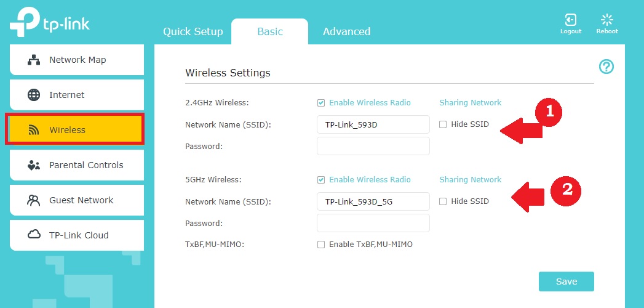This screenshot has width=644, height=308.
Task: Check Hide SSID for TP-Link_593D_5G
Action: [443, 201]
